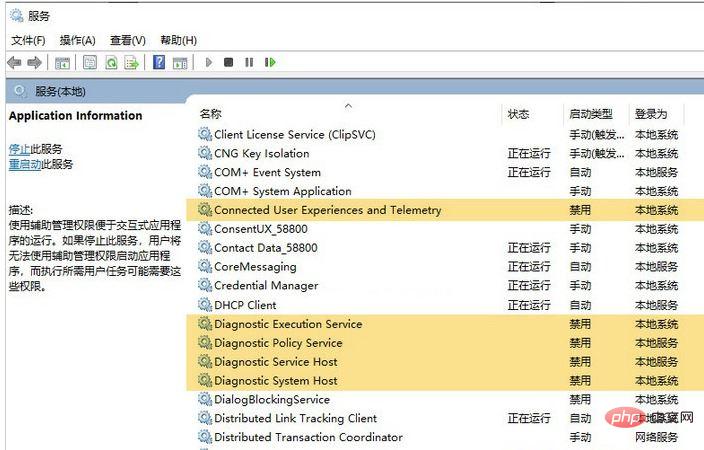Click the gear icon of COM+ System Application
Image resolution: width=704 pixels, height=450 pixels.
coord(205,191)
